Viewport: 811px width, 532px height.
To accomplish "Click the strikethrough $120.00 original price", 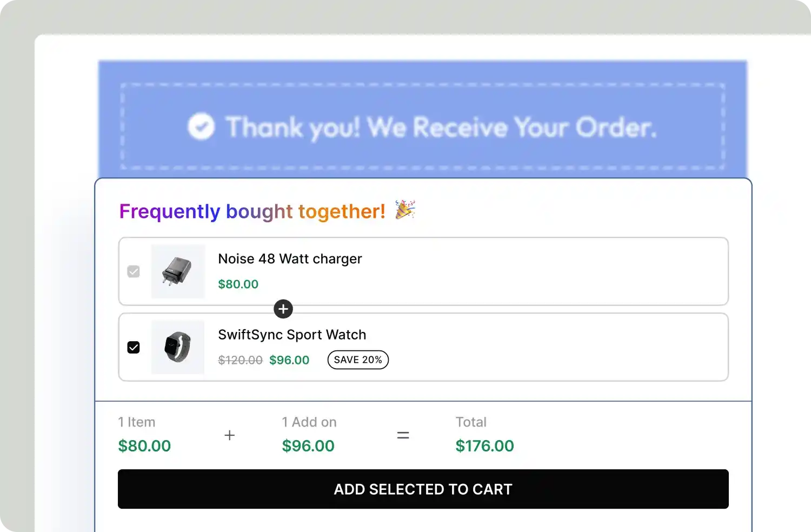I will point(240,360).
